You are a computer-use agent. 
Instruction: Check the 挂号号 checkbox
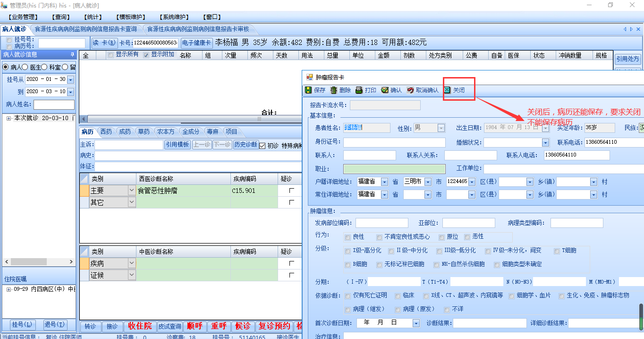[x=9, y=40]
